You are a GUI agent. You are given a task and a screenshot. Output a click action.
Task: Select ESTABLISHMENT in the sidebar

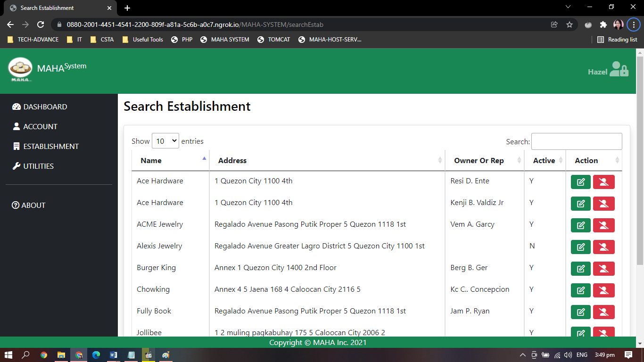coord(46,147)
